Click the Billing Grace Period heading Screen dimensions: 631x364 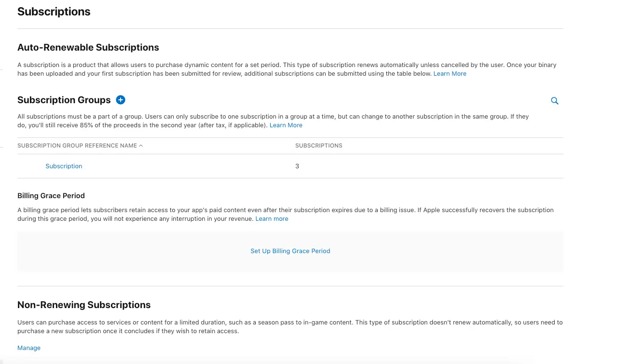click(x=51, y=196)
